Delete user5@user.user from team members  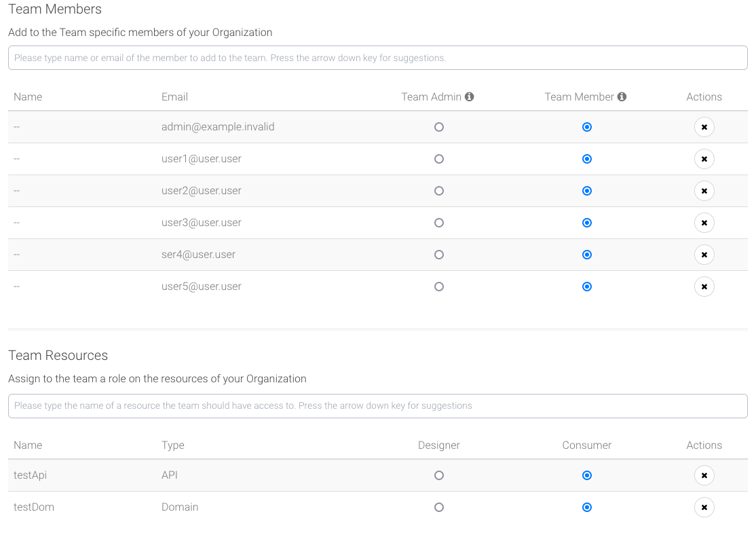[704, 287]
